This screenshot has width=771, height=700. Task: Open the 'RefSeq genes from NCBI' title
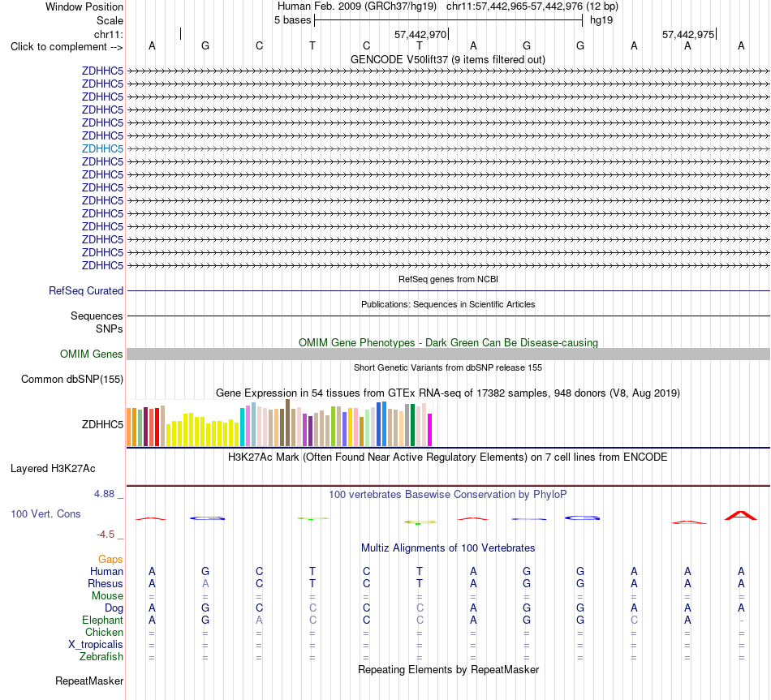448,279
